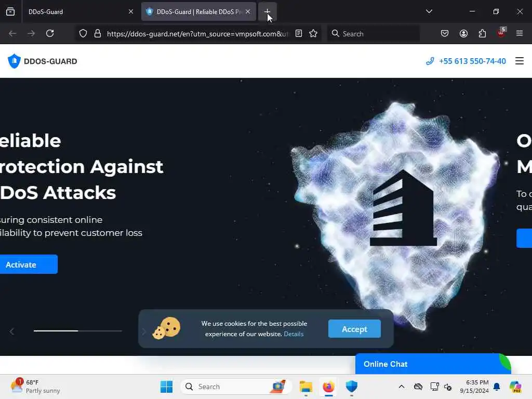Go to next hero slide arrow
The width and height of the screenshot is (532, 399).
point(143,331)
